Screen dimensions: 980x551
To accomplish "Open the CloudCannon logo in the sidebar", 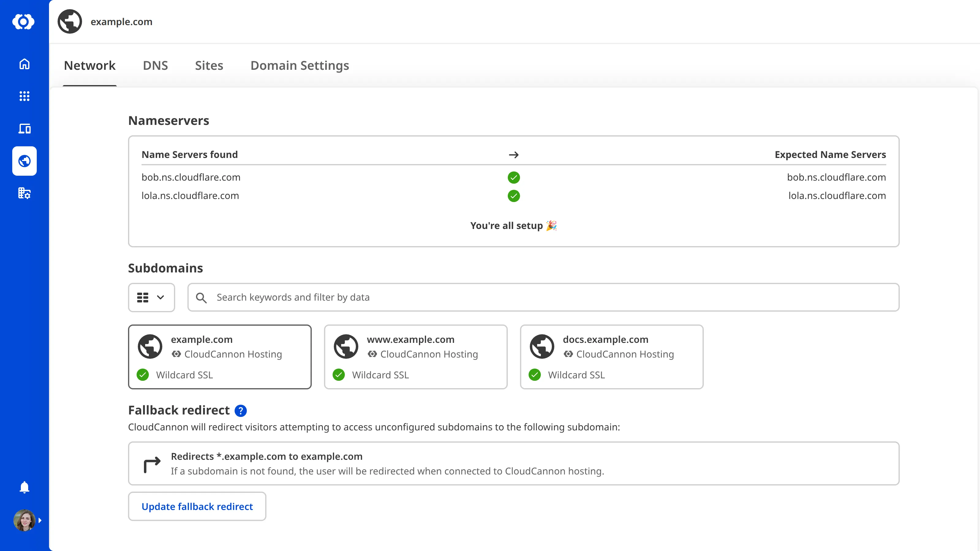I will tap(24, 22).
